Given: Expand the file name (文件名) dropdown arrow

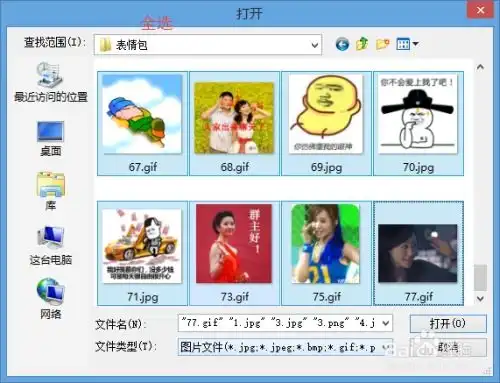Looking at the screenshot, I should tap(386, 323).
